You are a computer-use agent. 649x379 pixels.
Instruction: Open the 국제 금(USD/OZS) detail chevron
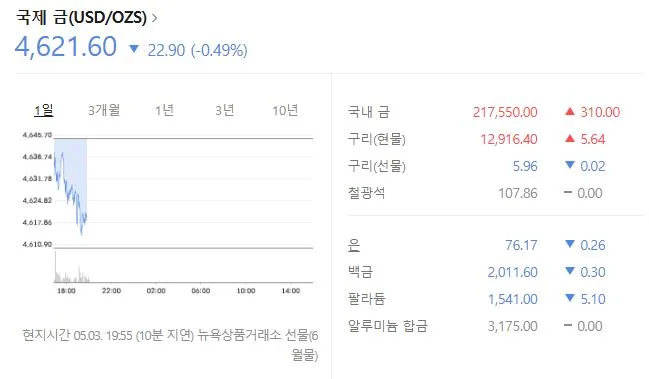click(155, 18)
